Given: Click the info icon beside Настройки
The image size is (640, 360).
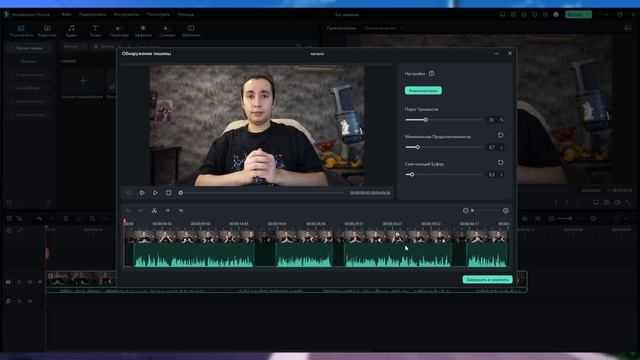Looking at the screenshot, I should click(x=431, y=74).
